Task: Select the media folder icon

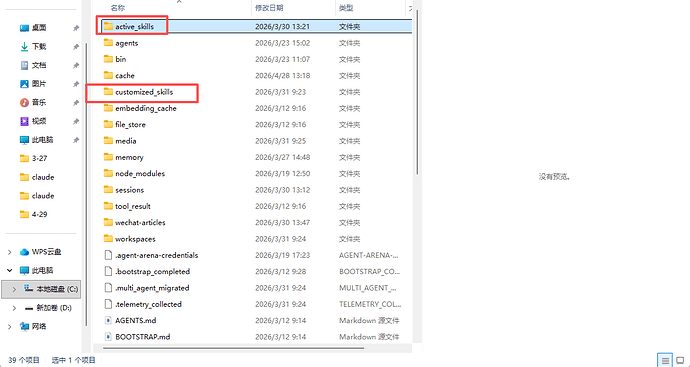Action: coord(108,141)
